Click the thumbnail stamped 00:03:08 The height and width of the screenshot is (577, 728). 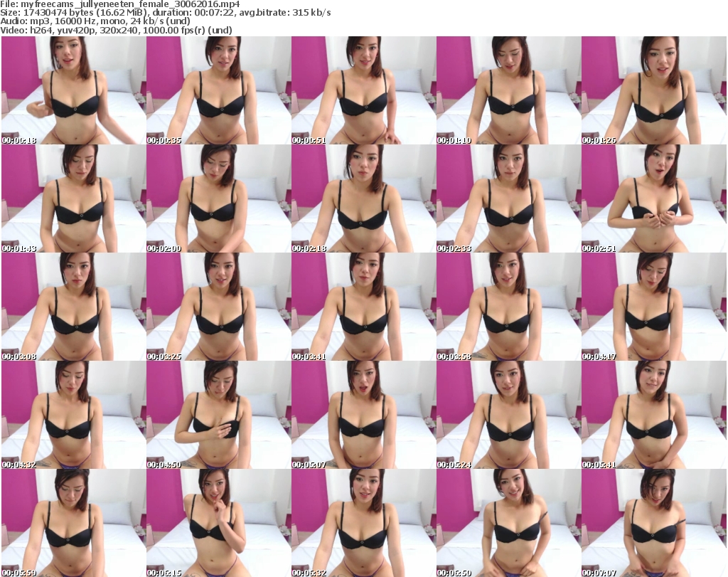pos(74,307)
